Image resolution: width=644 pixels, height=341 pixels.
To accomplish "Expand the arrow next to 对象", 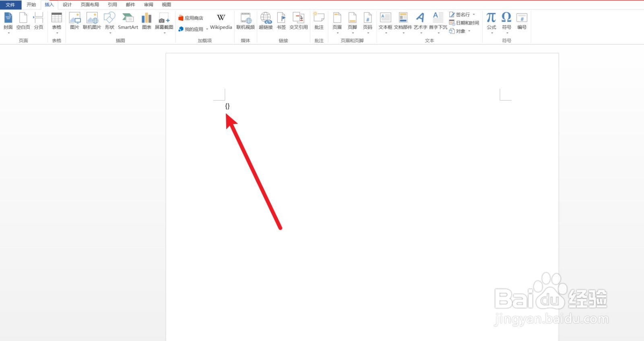I will coord(469,31).
